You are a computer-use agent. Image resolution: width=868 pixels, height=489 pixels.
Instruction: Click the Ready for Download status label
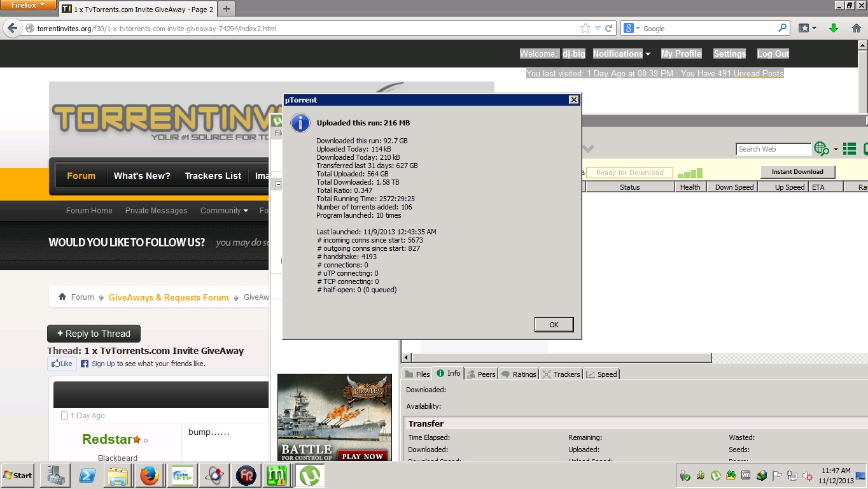click(x=629, y=173)
